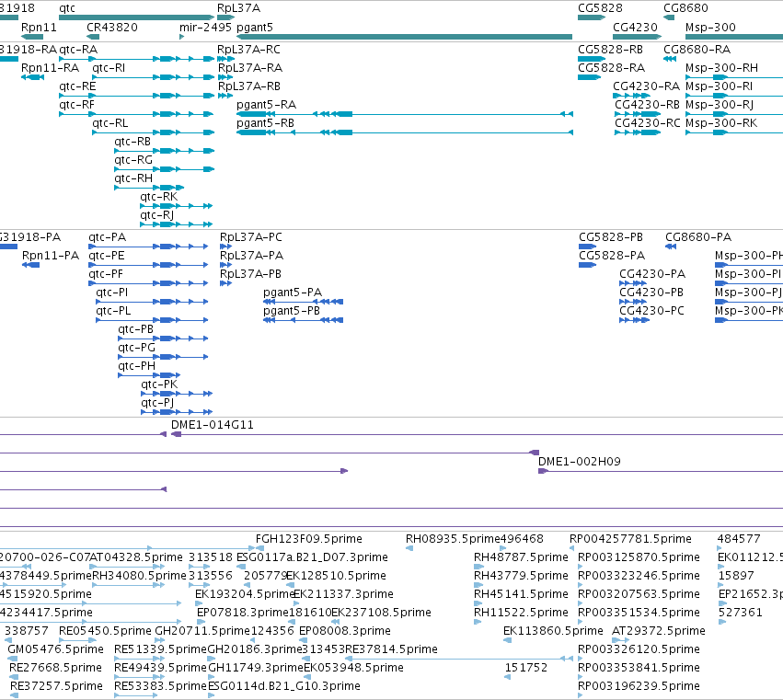Click EST RP004257781.5prime
The width and height of the screenshot is (783, 700).
click(x=630, y=539)
